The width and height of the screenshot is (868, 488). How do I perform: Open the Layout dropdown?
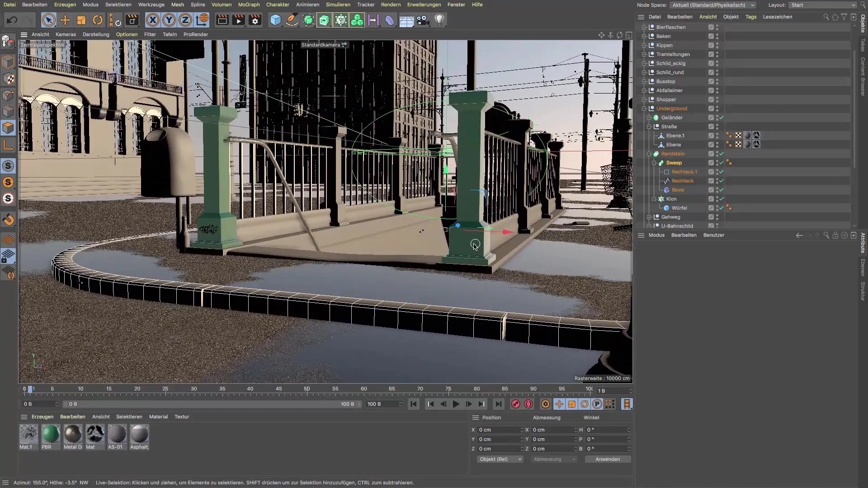[x=823, y=5]
